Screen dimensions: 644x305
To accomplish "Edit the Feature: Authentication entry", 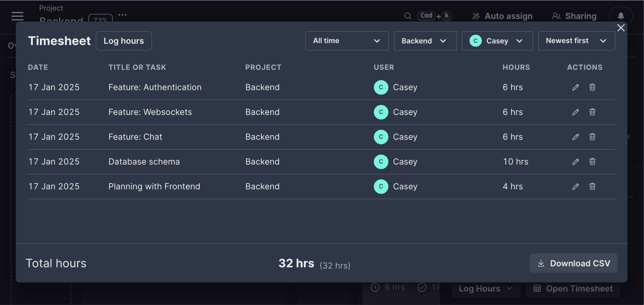I will [575, 87].
